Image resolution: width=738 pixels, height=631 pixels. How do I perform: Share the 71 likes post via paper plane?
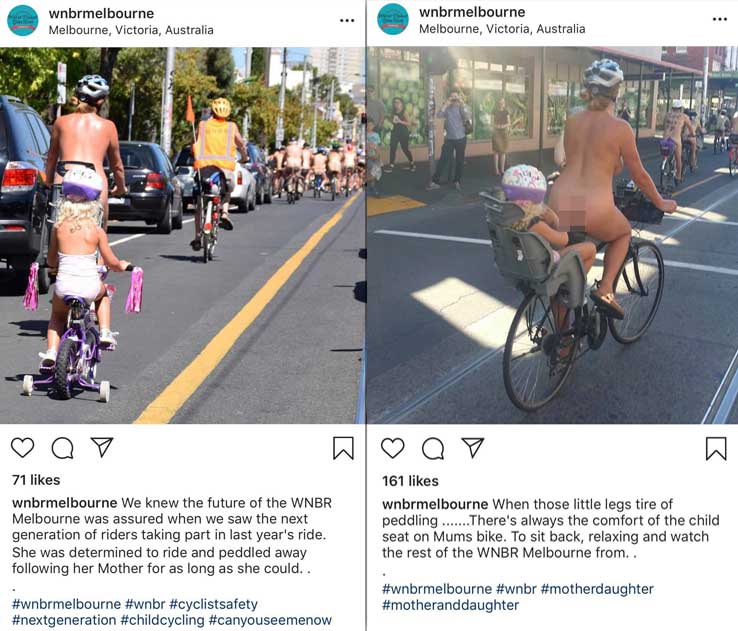click(102, 447)
